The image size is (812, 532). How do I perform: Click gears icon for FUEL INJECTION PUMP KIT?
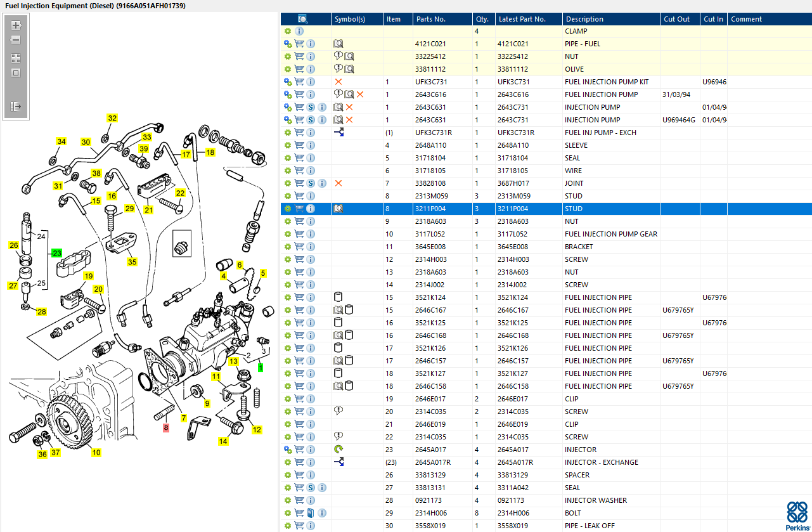coord(288,82)
